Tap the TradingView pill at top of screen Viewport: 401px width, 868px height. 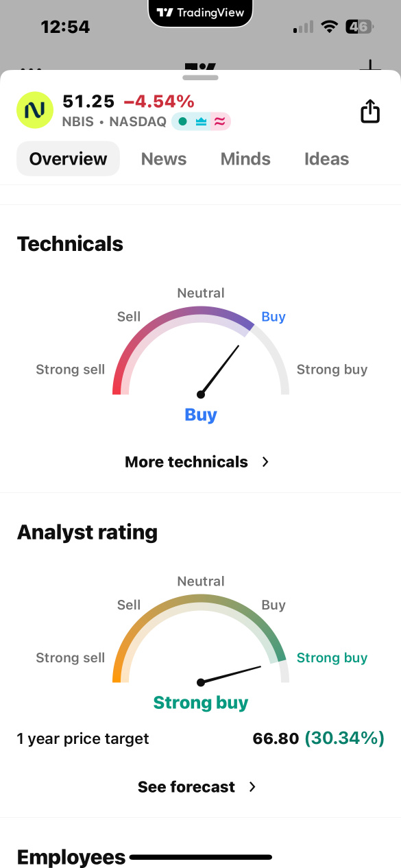[200, 13]
